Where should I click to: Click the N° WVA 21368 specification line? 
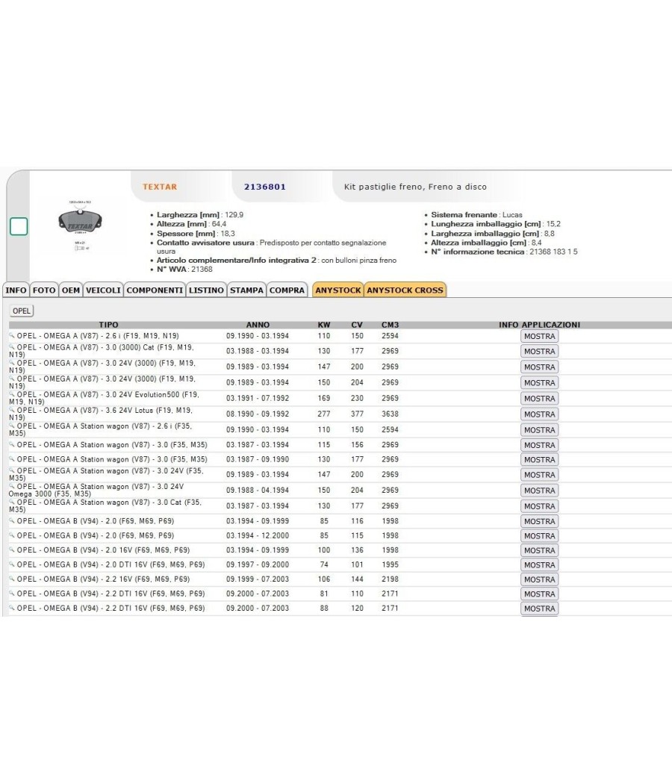[x=184, y=270]
